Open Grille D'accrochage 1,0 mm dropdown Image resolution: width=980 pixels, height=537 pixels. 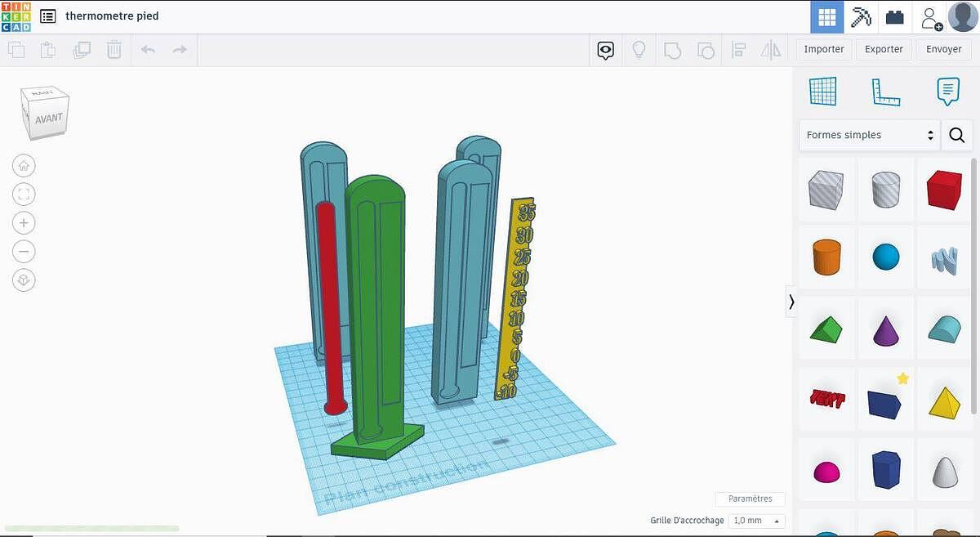pyautogui.click(x=755, y=521)
